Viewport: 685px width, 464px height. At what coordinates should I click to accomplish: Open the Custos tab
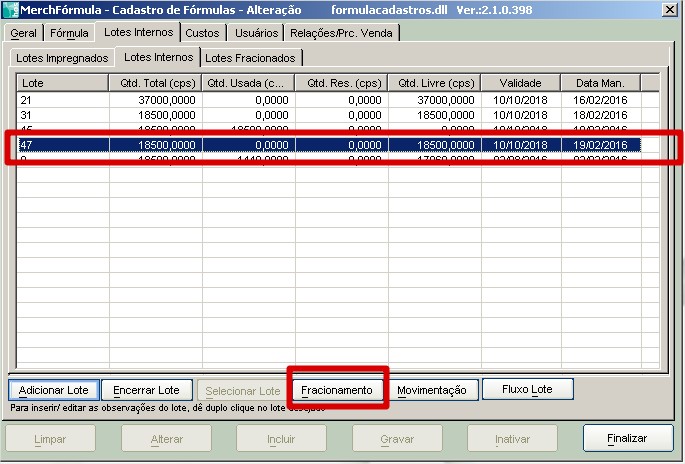202,33
